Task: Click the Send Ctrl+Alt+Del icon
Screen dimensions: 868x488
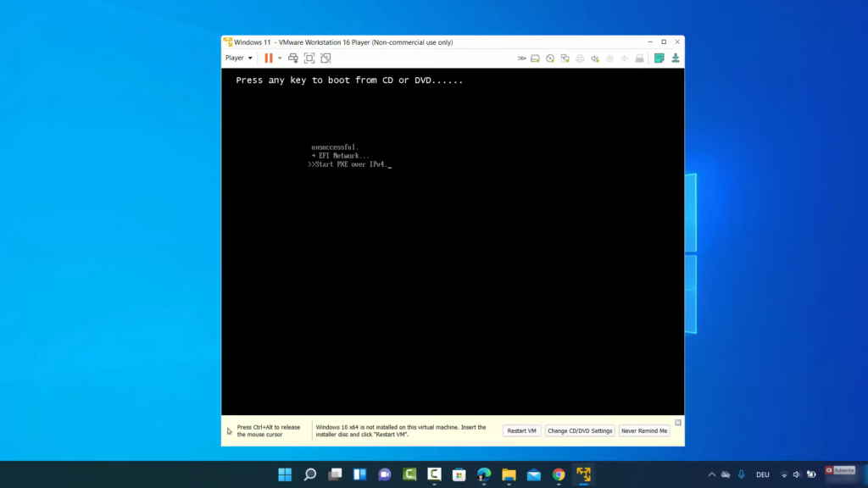Action: [293, 58]
